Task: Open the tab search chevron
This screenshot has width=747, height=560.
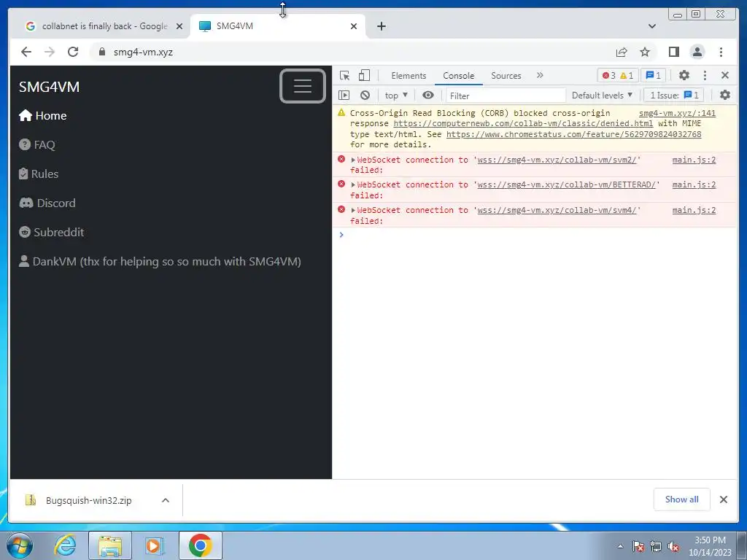Action: [x=651, y=26]
